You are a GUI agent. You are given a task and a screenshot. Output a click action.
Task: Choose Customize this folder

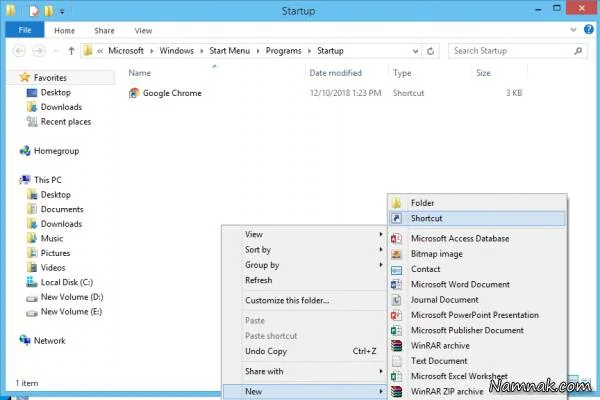(x=304, y=300)
